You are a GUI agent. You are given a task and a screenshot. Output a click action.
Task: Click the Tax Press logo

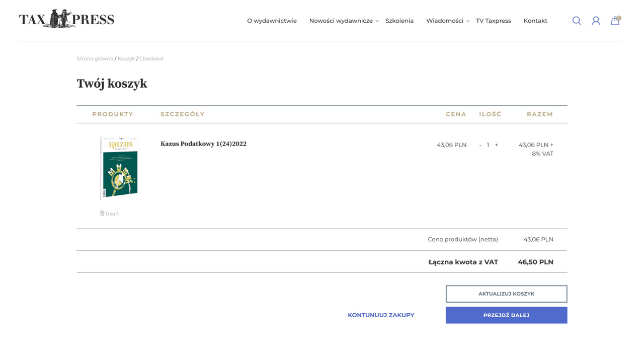pyautogui.click(x=66, y=19)
